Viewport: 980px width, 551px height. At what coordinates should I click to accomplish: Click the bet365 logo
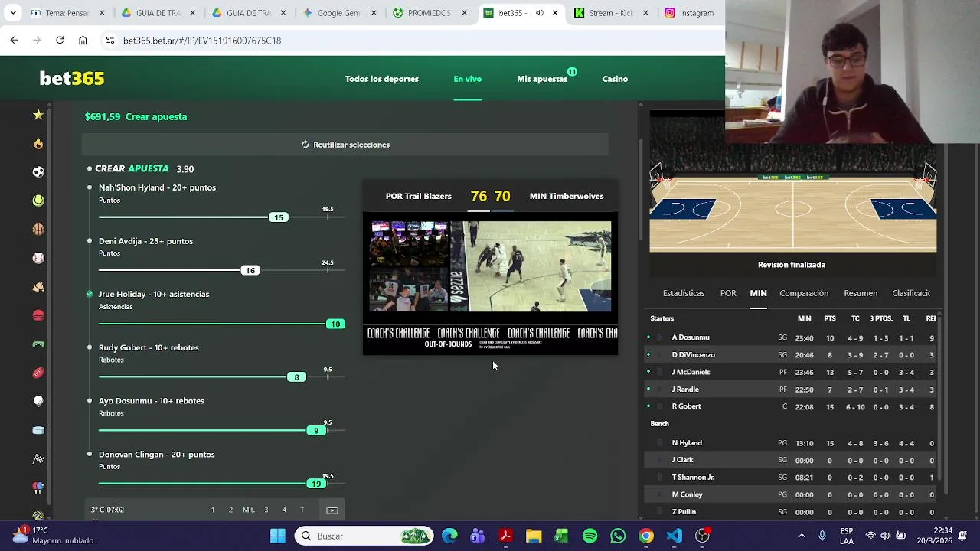coord(72,79)
